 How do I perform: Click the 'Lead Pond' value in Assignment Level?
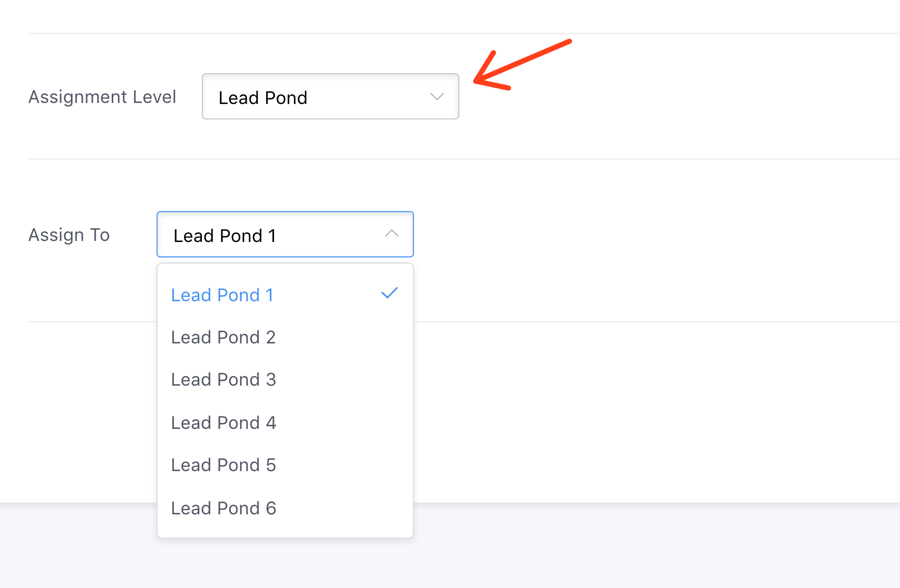click(x=263, y=98)
